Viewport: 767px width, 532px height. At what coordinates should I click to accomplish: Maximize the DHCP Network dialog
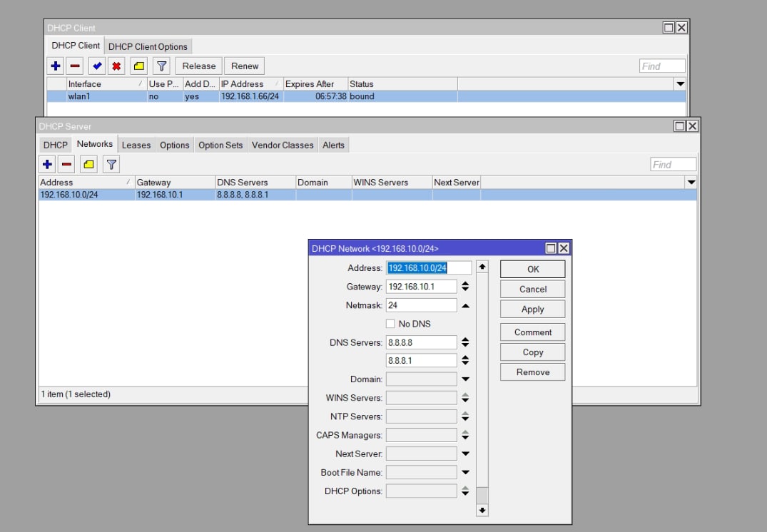click(x=551, y=248)
